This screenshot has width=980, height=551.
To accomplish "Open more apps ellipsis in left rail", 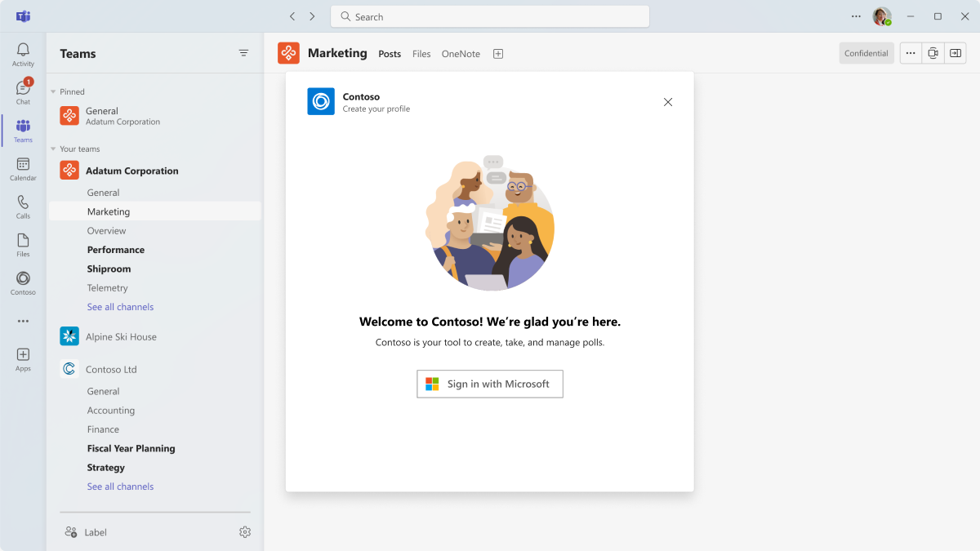I will [23, 322].
